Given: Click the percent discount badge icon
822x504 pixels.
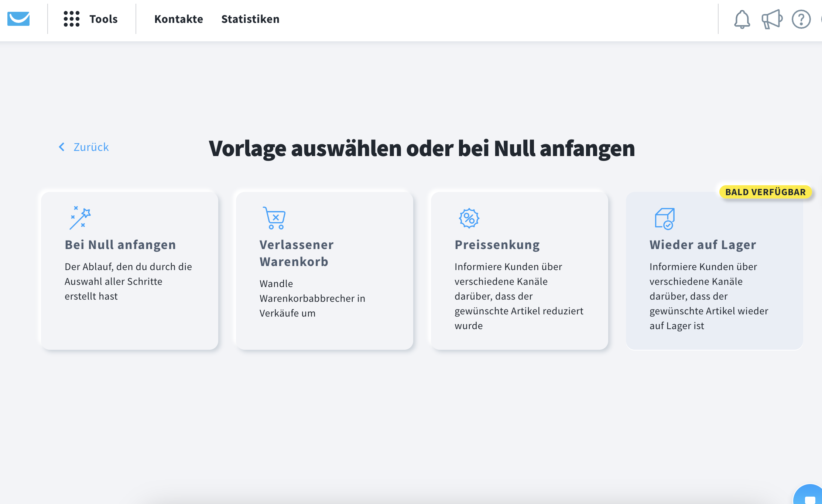Looking at the screenshot, I should [x=469, y=218].
